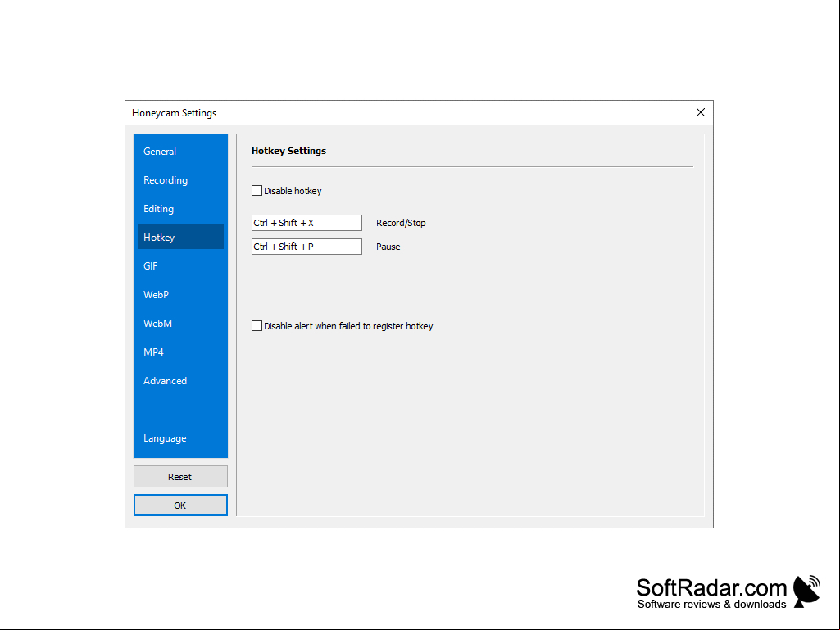Tick the Disable hotkey checkbox
The image size is (840, 630).
(257, 191)
